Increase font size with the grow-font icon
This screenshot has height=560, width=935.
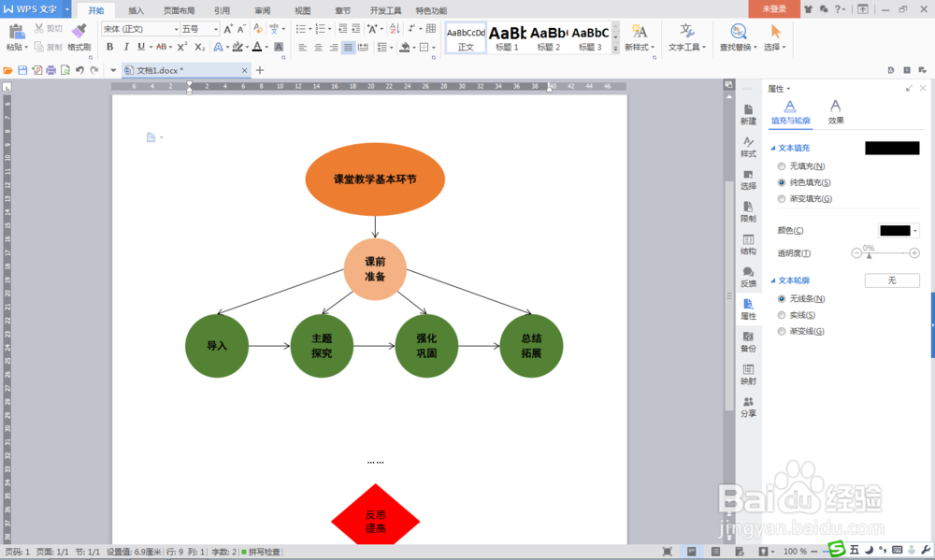228,29
